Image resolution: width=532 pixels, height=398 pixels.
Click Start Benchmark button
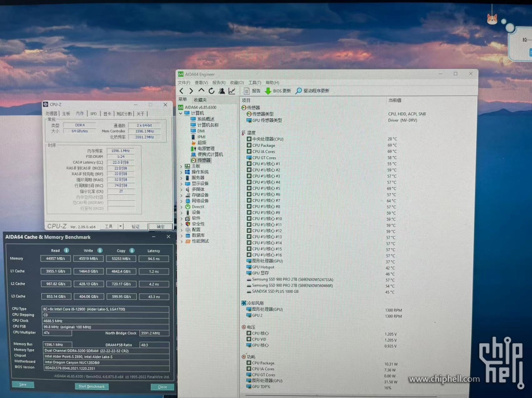[92, 387]
